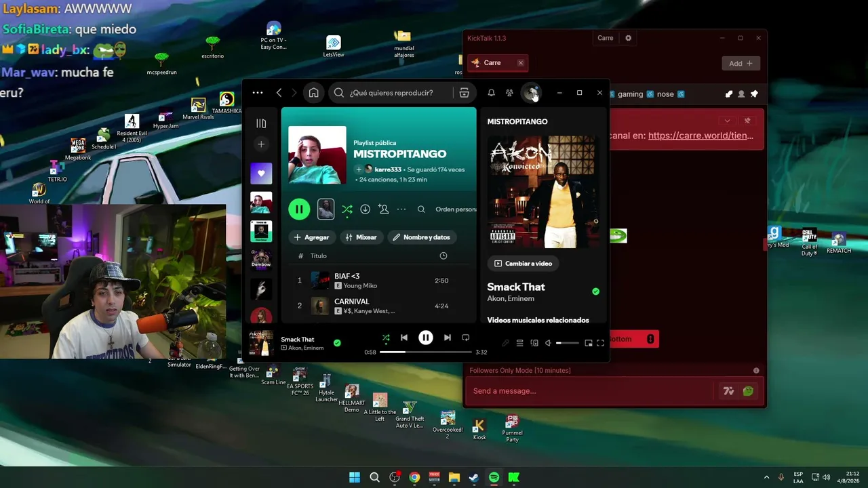This screenshot has width=868, height=488.
Task: Open Browse icon in the Spotify search bar
Action: click(465, 93)
